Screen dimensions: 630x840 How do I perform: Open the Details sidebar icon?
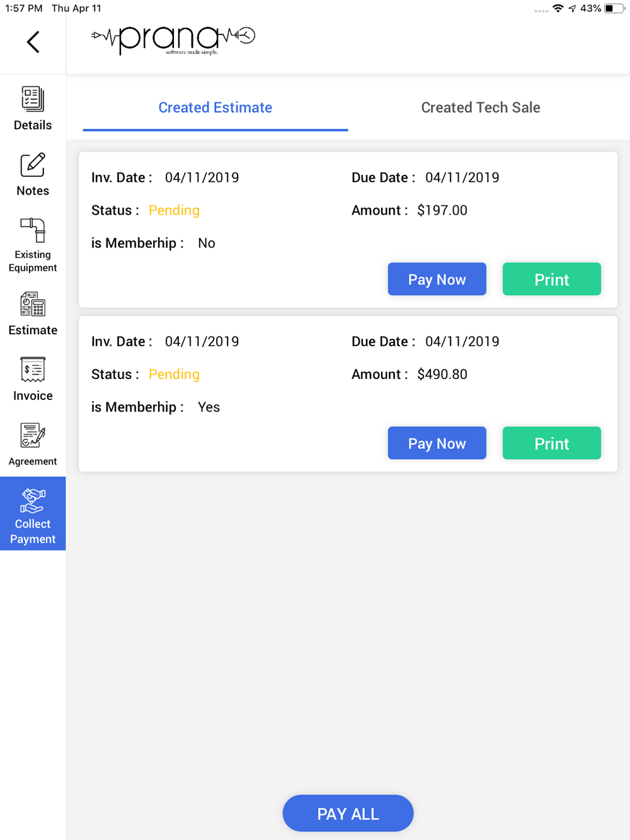(x=33, y=99)
